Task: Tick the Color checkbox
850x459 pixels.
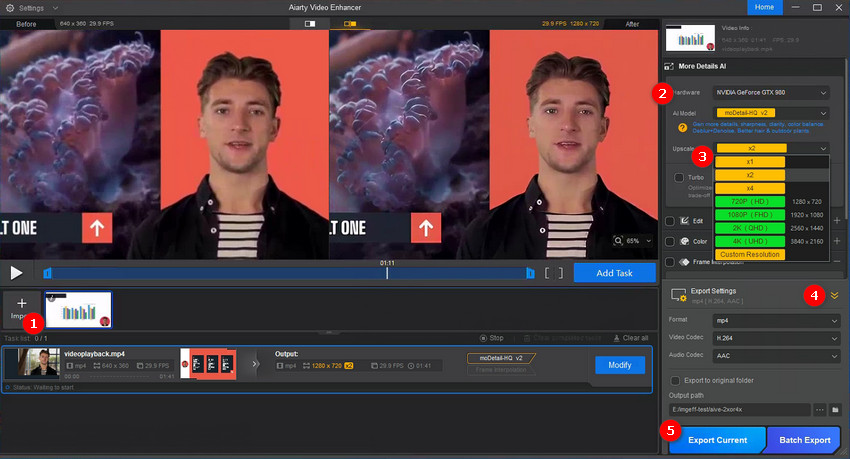Action: click(x=671, y=241)
